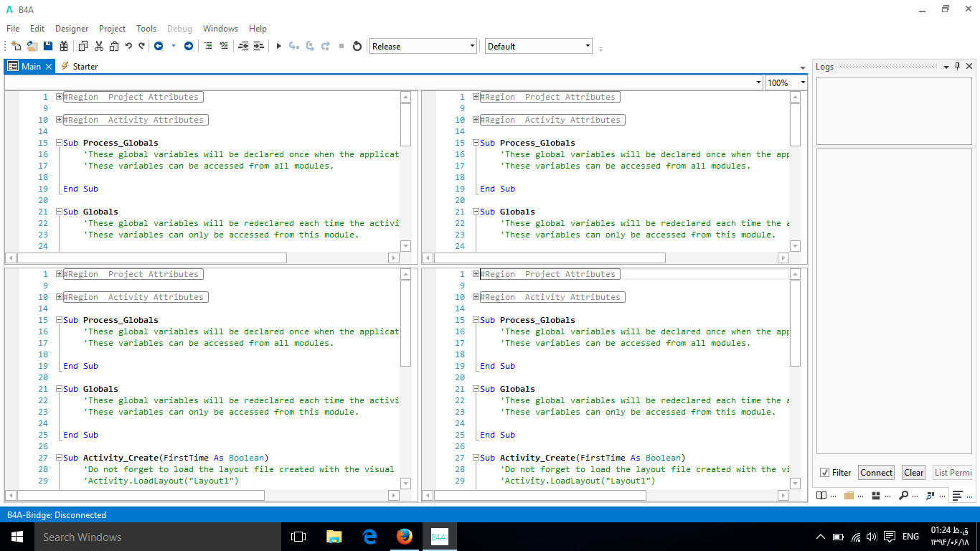Viewport: 980px width, 551px height.
Task: Open the zoom level 100% dropdown
Action: tap(785, 83)
